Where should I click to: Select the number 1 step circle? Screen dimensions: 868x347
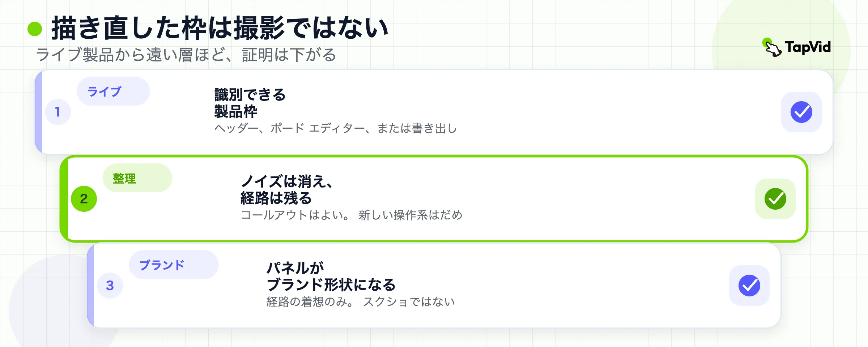pos(58,112)
